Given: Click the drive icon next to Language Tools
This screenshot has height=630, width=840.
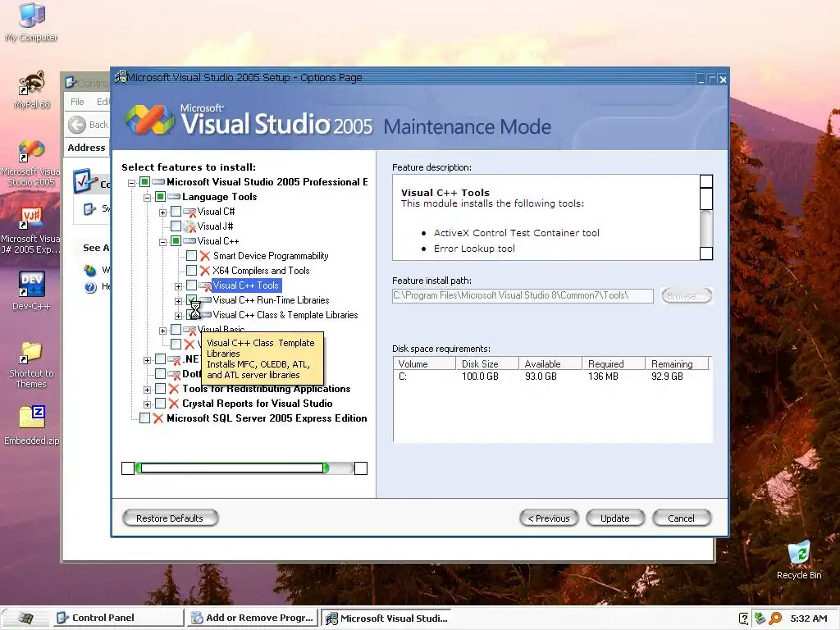Looking at the screenshot, I should pyautogui.click(x=174, y=197).
